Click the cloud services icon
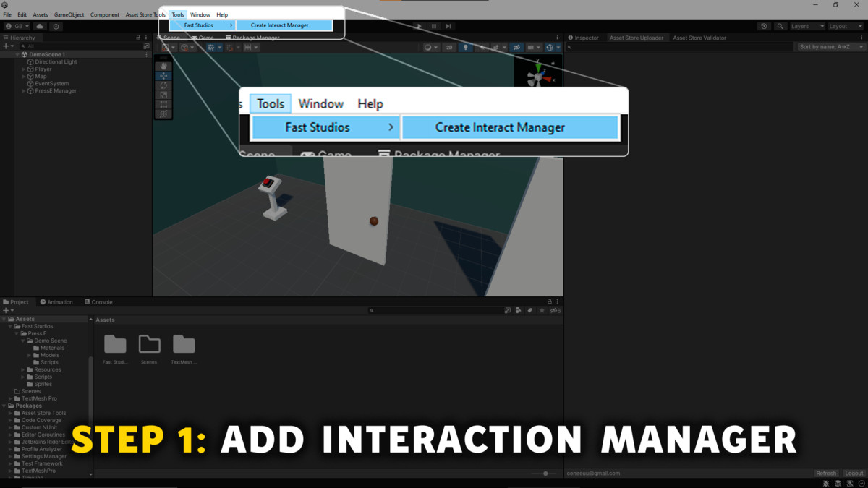 pos(40,27)
